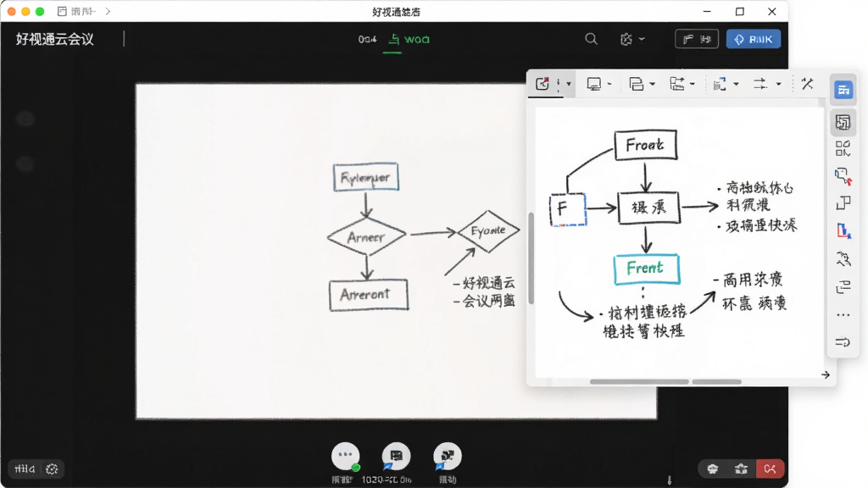Click the blue button at top right
This screenshot has height=488, width=868.
point(754,39)
